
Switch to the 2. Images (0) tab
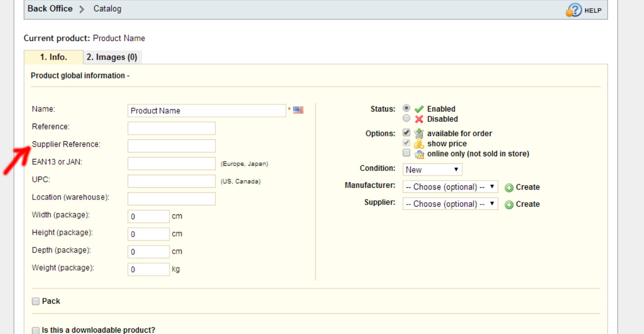coord(112,57)
